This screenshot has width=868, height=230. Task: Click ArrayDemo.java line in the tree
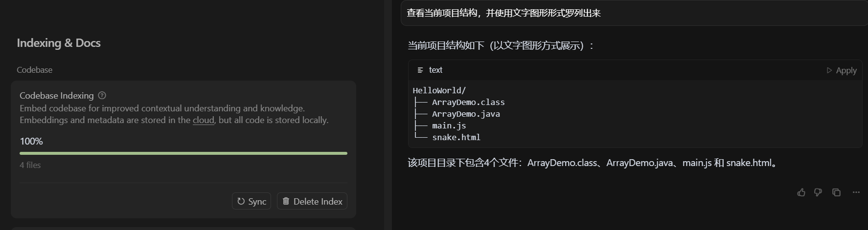[466, 114]
